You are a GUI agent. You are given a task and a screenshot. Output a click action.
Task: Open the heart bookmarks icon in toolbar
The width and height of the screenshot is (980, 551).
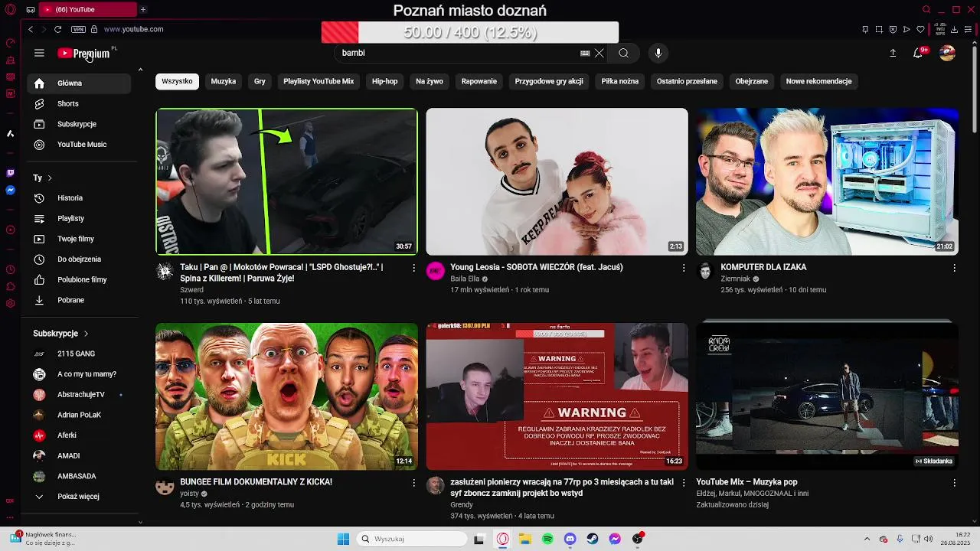[920, 29]
